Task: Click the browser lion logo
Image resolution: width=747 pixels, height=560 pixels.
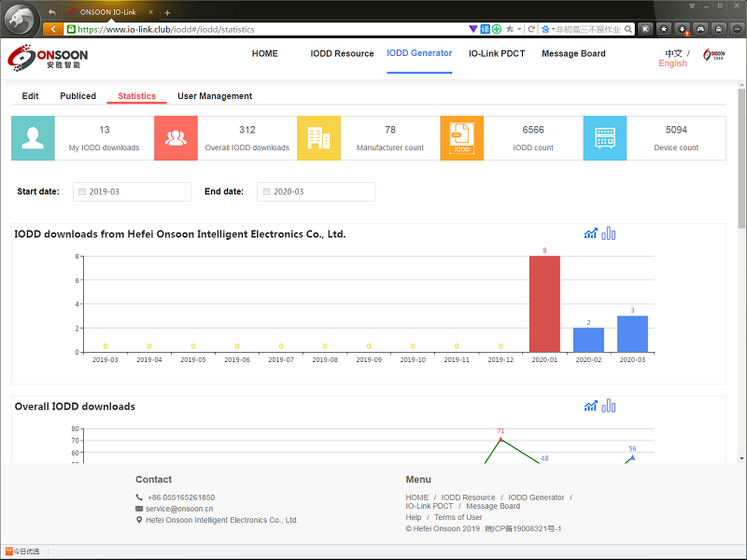Action: (x=20, y=20)
